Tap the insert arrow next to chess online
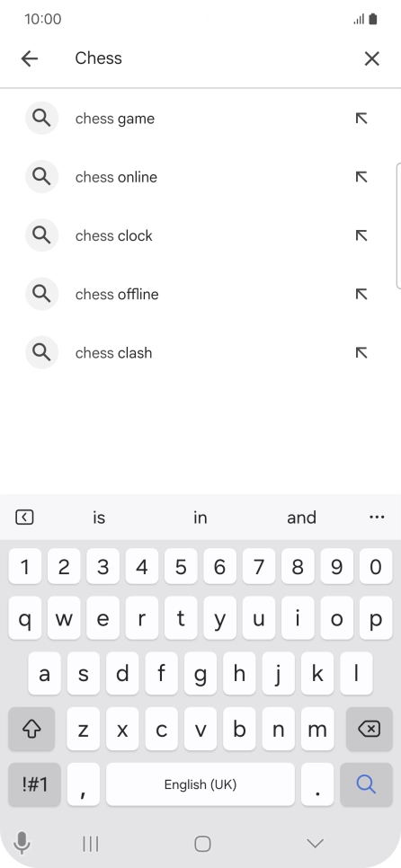This screenshot has width=401, height=868. (x=361, y=177)
